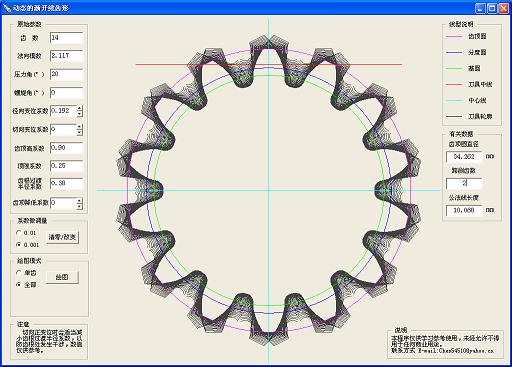Decrease the 齿顶降低系数 value with the down arrow
512x367 pixels.
[x=79, y=206]
